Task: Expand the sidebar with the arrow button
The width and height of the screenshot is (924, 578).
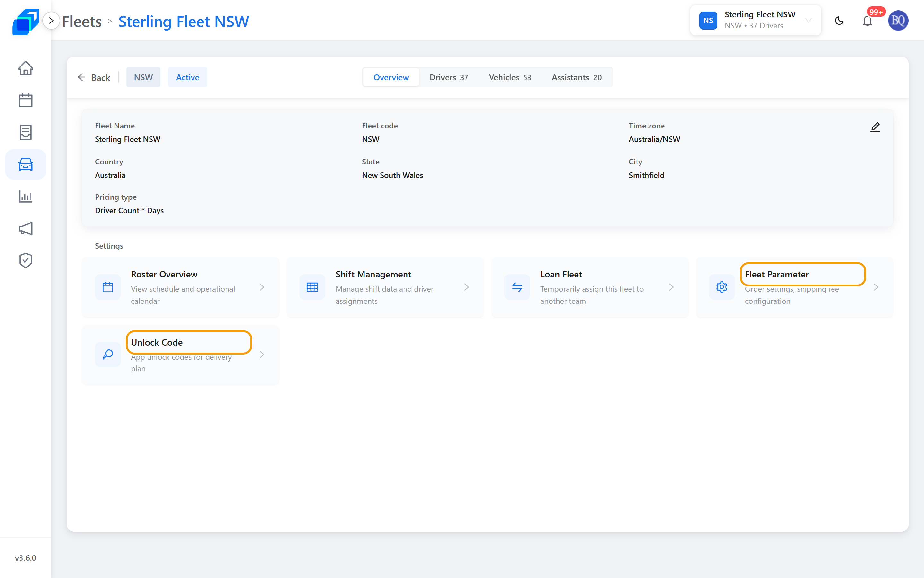Action: 51,21
